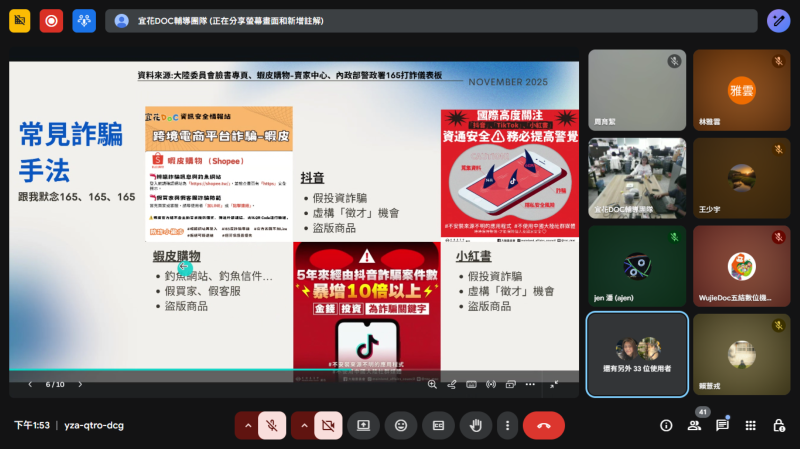The image size is (800, 449).
Task: Open the in-call chat messages panel
Action: [x=722, y=425]
